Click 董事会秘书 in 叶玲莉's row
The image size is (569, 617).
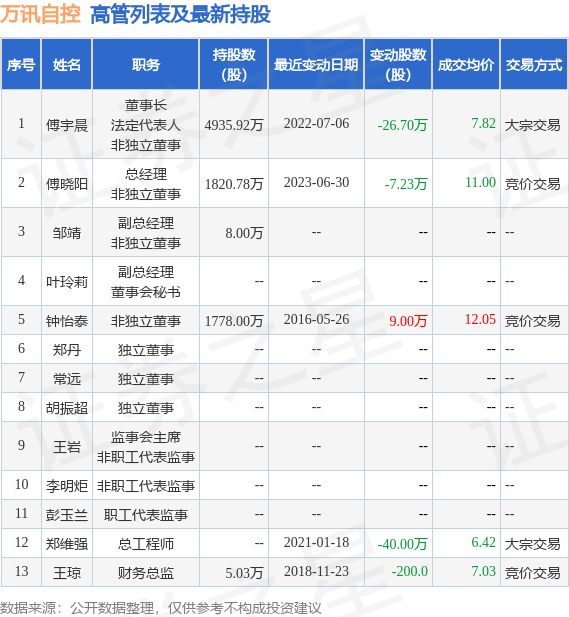pos(146,292)
